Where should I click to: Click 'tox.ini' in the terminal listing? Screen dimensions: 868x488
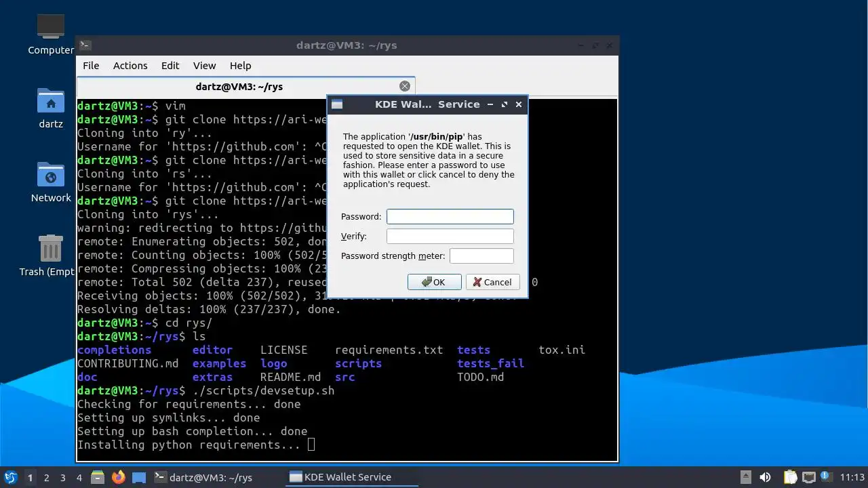[x=561, y=350]
